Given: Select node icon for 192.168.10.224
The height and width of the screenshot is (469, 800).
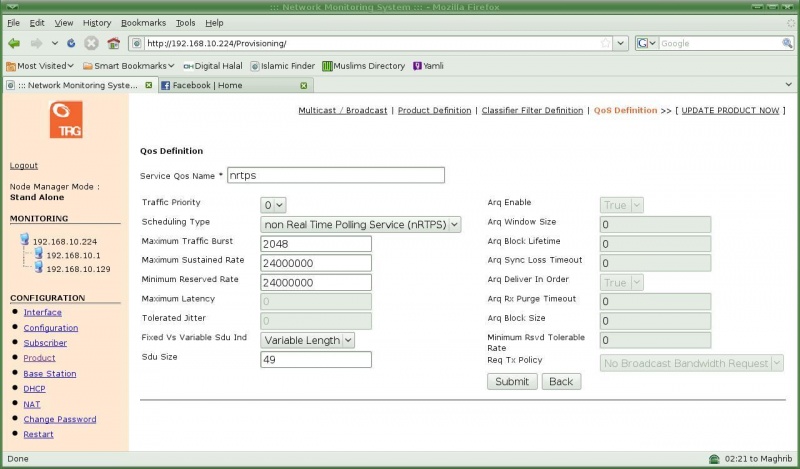Looking at the screenshot, I should (x=24, y=241).
